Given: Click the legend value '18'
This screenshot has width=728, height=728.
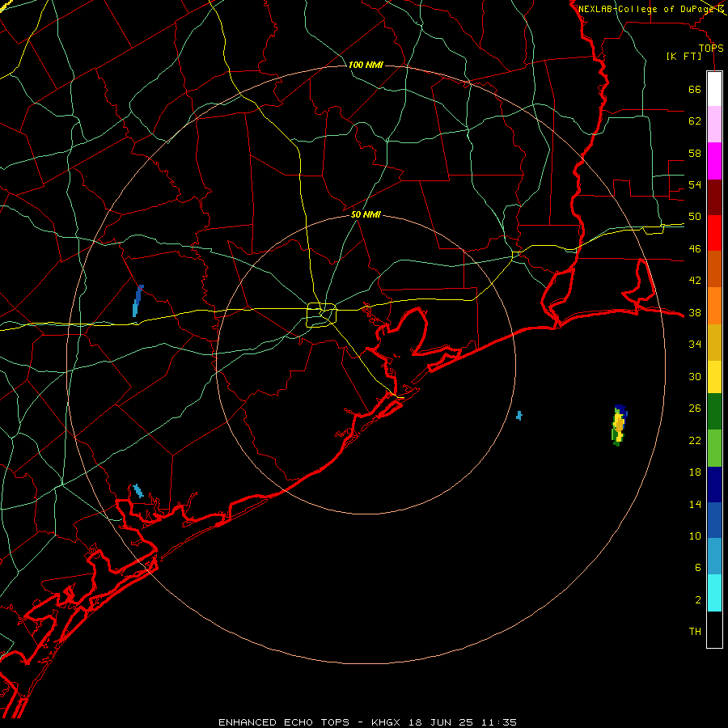Looking at the screenshot, I should click(x=695, y=472).
